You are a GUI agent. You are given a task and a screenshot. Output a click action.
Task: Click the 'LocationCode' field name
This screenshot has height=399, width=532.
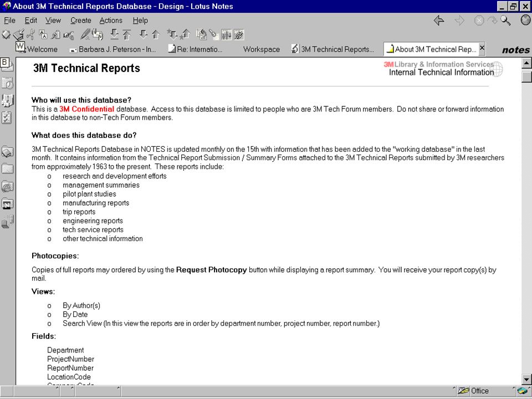coord(69,377)
